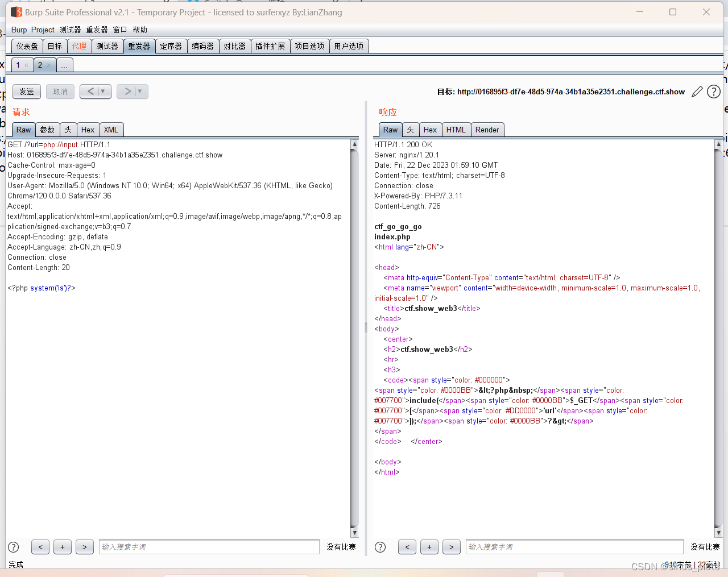This screenshot has width=728, height=577.
Task: Select the request Raw tab
Action: [x=24, y=130]
